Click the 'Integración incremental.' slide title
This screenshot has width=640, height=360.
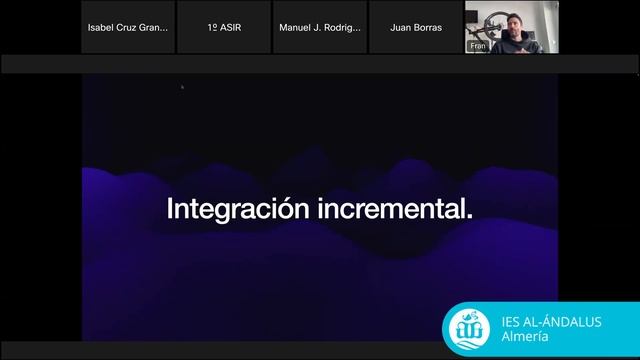320,209
